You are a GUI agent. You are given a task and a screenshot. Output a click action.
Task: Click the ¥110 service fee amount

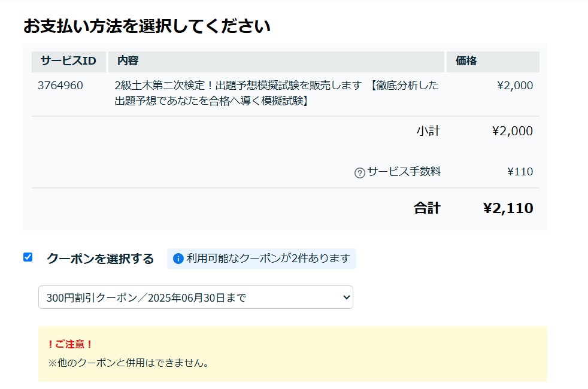click(520, 172)
